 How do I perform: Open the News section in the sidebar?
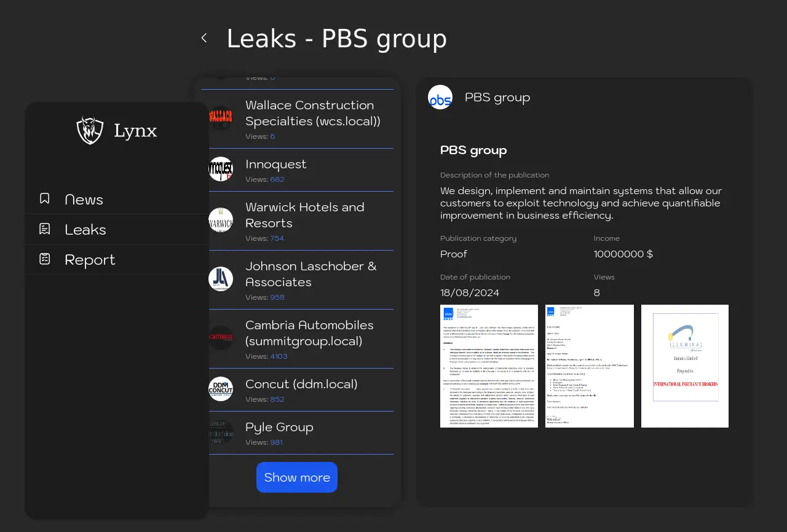coord(84,200)
